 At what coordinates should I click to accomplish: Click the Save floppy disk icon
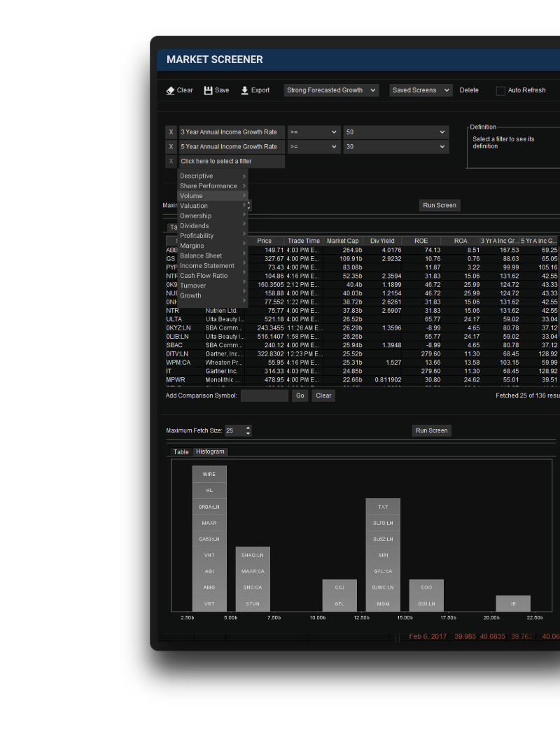pos(208,90)
